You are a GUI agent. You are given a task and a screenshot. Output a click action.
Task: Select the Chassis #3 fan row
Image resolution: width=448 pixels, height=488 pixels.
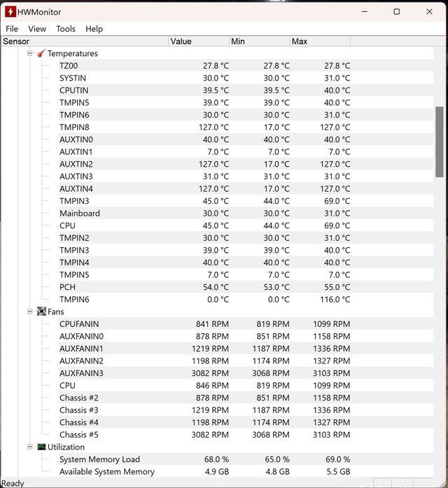coord(246,410)
